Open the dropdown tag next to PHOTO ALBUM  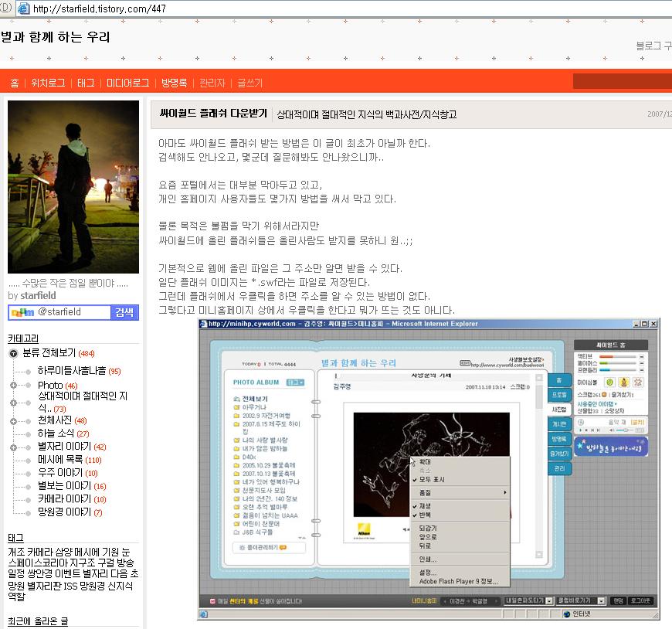[295, 382]
